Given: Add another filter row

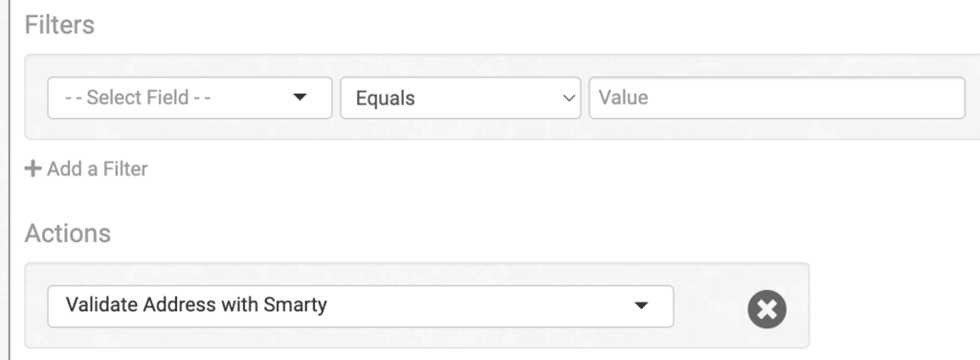Looking at the screenshot, I should click(x=86, y=169).
